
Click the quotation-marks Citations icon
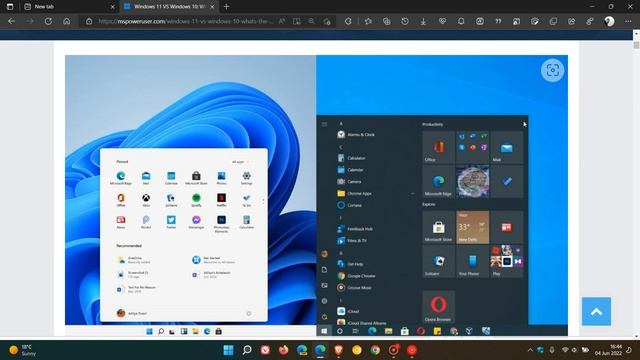(498, 21)
